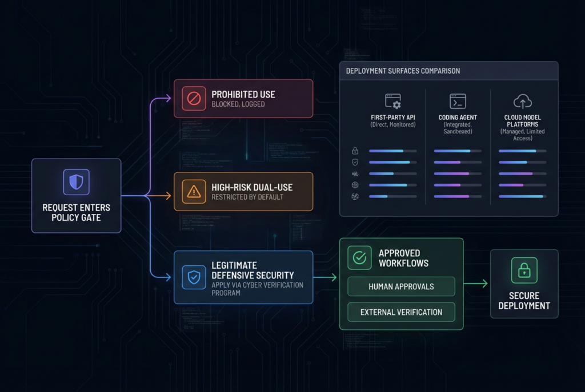The image size is (585, 392).
Task: Click Cloud Model Platforms bottom progress bar
Action: coord(522,196)
